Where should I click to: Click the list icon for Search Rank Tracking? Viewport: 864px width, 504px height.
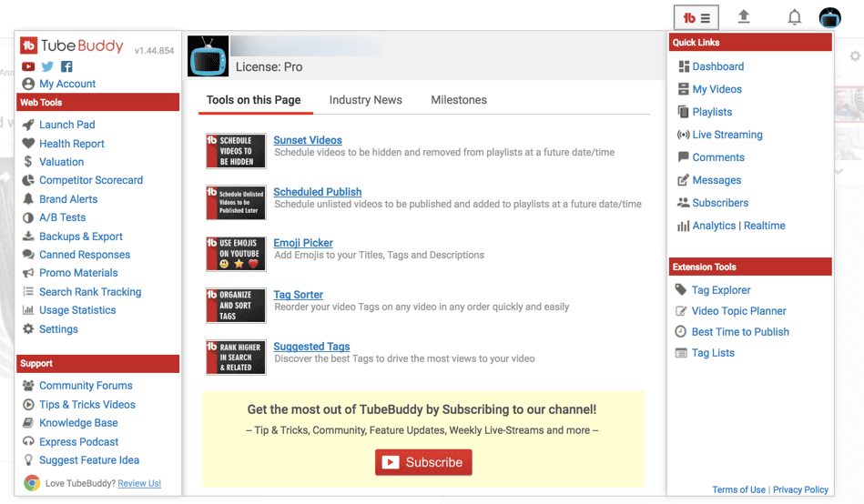[x=28, y=291]
